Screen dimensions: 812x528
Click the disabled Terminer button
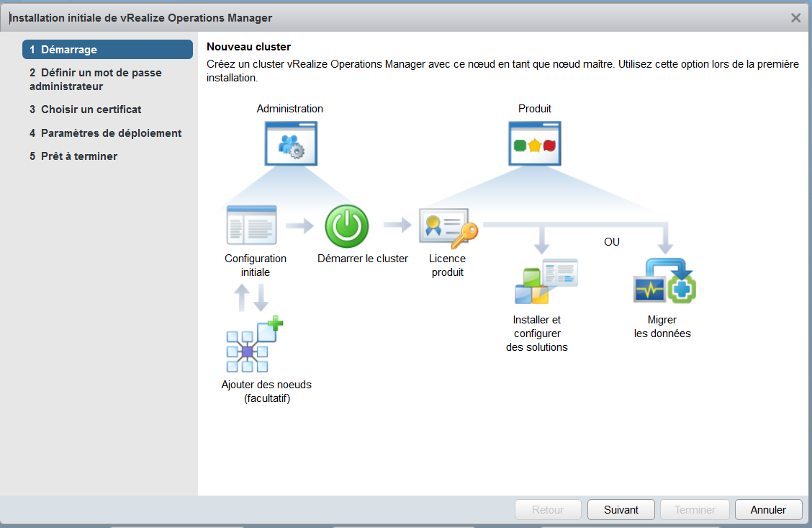[695, 510]
